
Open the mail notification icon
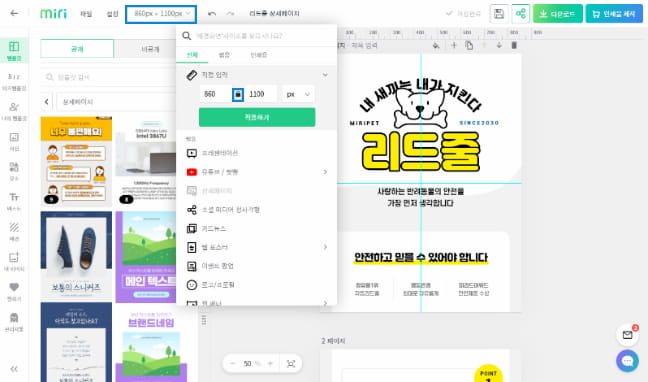point(627,335)
